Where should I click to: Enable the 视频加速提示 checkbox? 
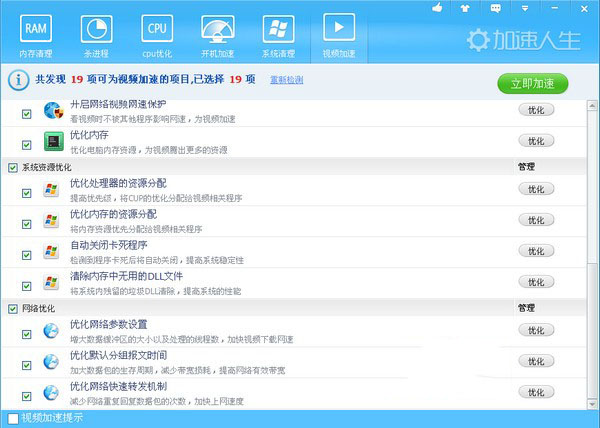(13, 418)
